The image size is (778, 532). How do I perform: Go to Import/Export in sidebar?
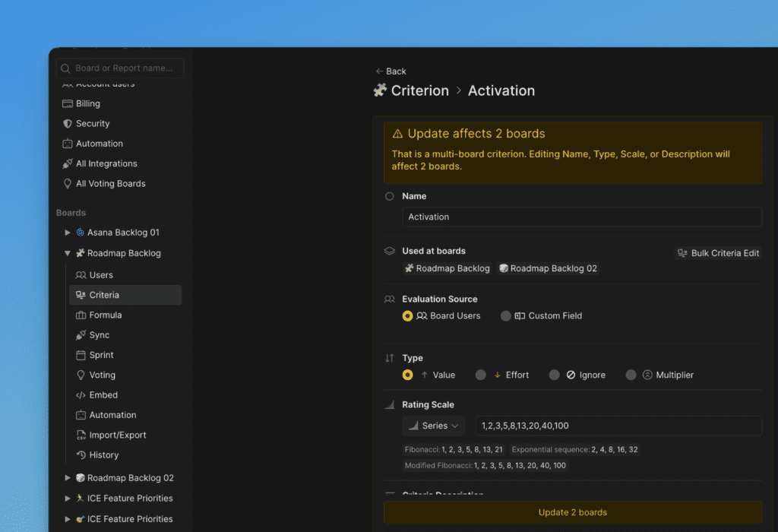point(117,435)
